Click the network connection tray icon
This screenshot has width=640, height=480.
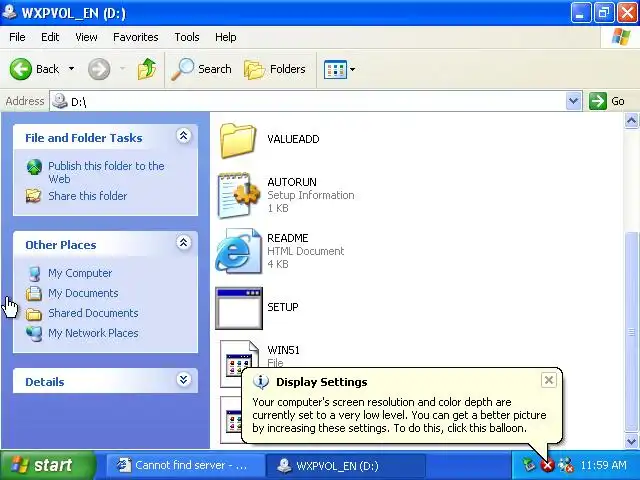pyautogui.click(x=566, y=465)
